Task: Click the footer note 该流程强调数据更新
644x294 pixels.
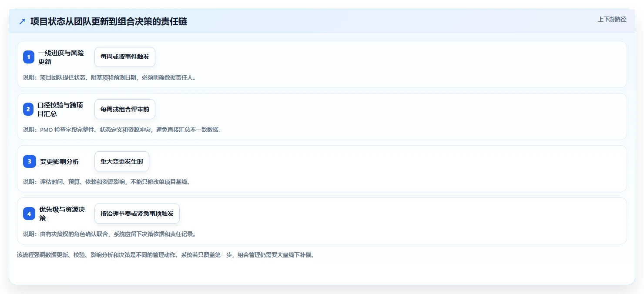Action: (165, 255)
